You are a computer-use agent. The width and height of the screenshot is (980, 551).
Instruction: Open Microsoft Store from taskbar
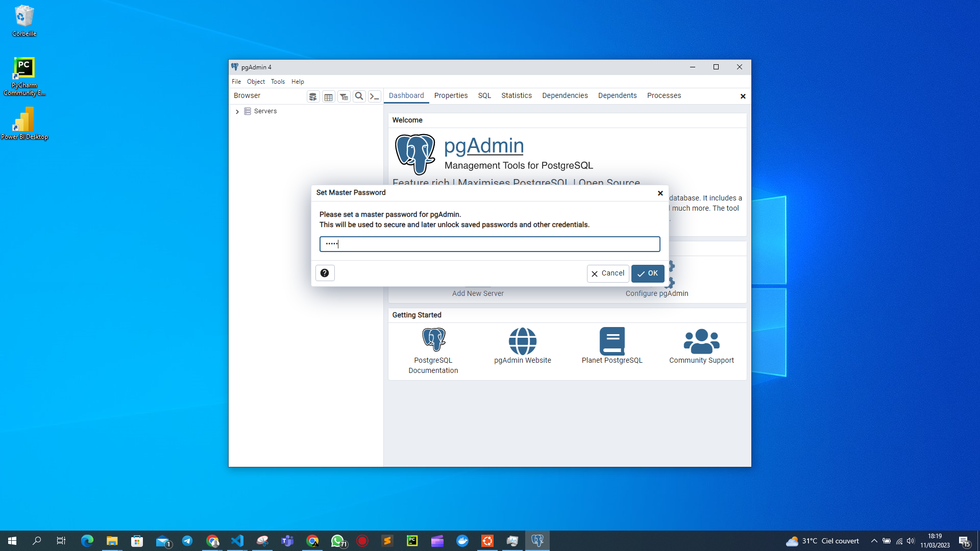click(137, 541)
